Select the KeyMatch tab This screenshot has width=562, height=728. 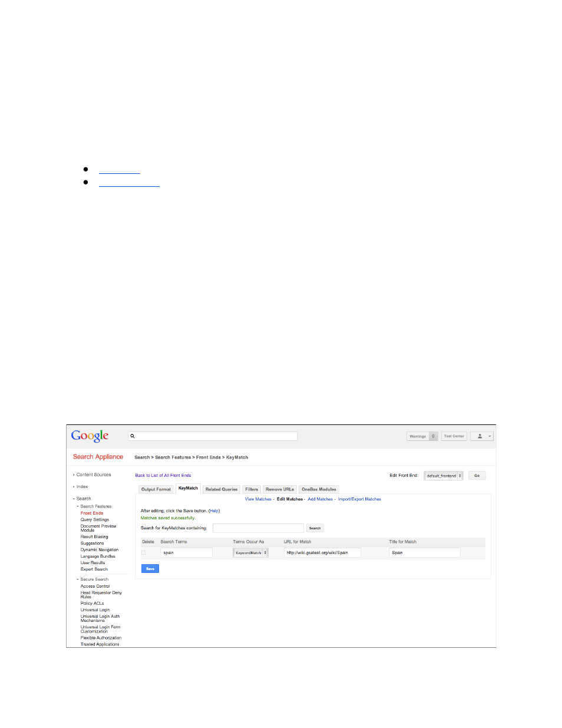click(188, 489)
